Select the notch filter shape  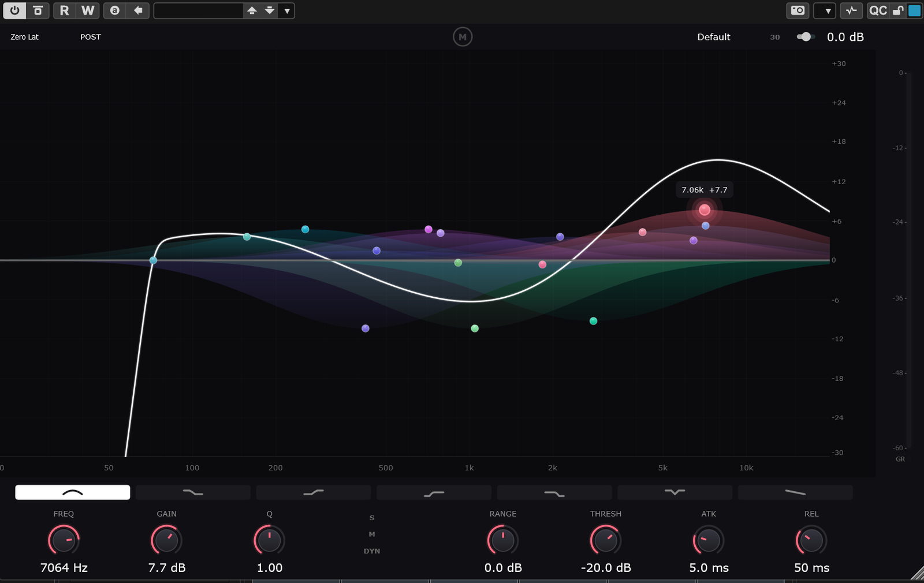click(x=675, y=492)
